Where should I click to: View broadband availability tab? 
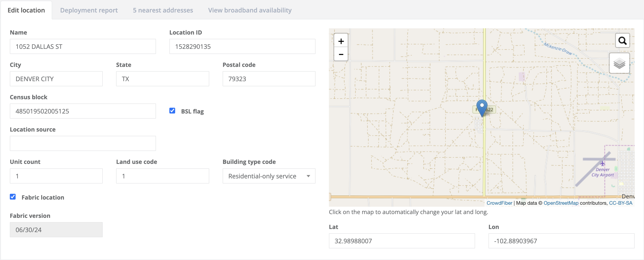(x=250, y=10)
